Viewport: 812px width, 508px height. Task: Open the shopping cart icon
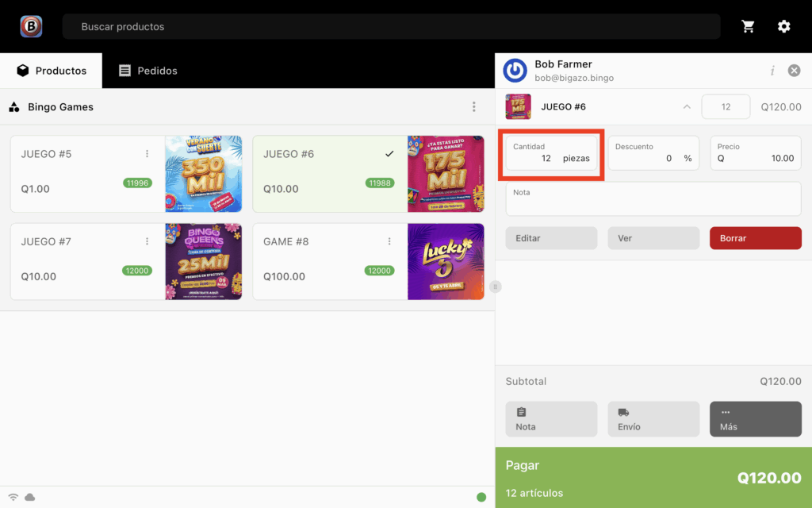(748, 26)
